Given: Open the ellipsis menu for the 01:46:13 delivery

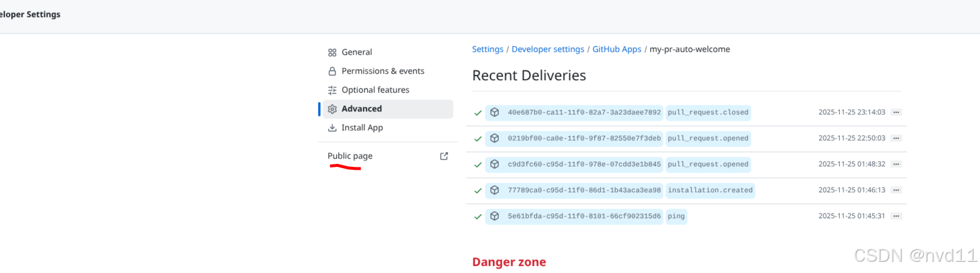Looking at the screenshot, I should [x=896, y=190].
